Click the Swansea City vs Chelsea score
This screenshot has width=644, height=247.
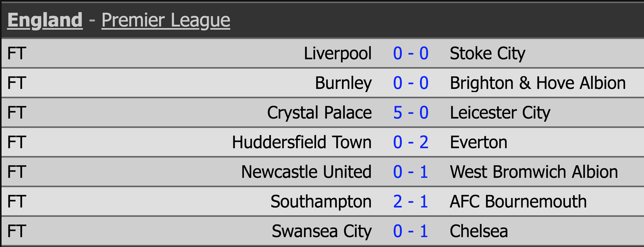tap(411, 231)
